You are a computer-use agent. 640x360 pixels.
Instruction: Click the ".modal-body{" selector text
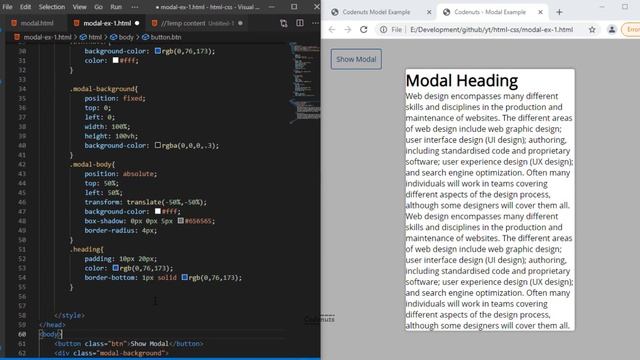pyautogui.click(x=92, y=164)
